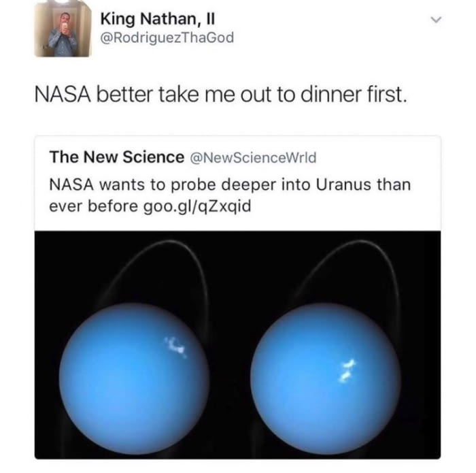The height and width of the screenshot is (473, 476).
Task: Select the tweet text about dinner first
Action: tap(221, 94)
